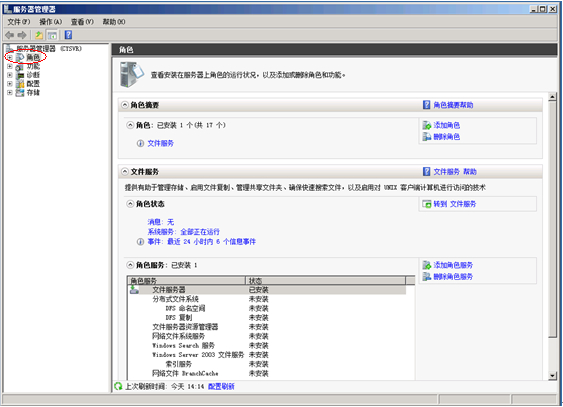Viewport: 563px width, 407px height.
Task: Click the server graphic in 角色 header
Action: [x=131, y=75]
